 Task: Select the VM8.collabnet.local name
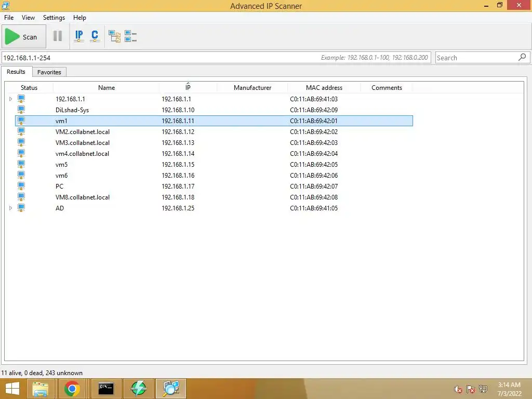pyautogui.click(x=83, y=197)
